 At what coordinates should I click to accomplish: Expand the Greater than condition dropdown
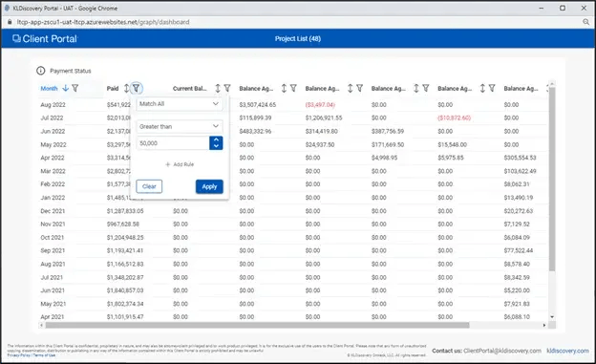(179, 126)
